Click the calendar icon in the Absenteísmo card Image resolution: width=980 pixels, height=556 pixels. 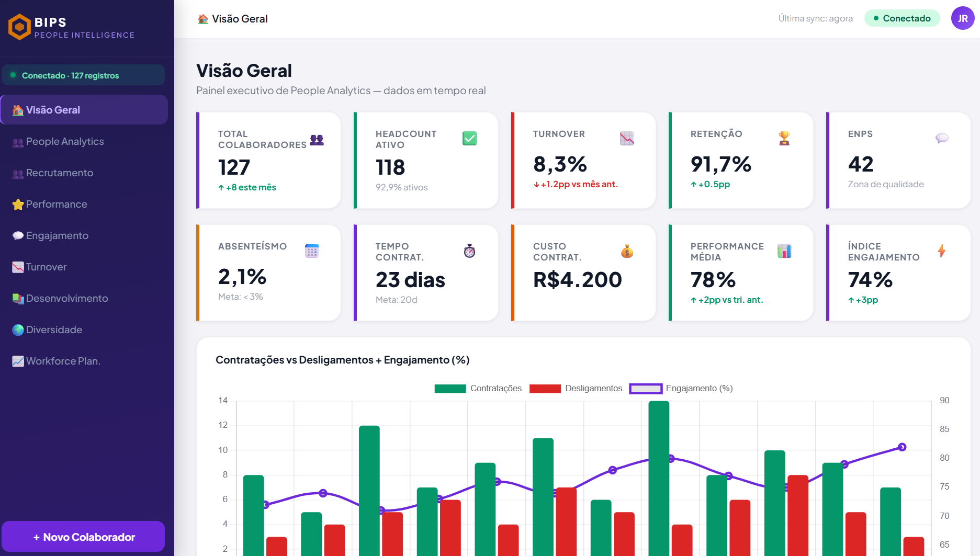click(312, 251)
